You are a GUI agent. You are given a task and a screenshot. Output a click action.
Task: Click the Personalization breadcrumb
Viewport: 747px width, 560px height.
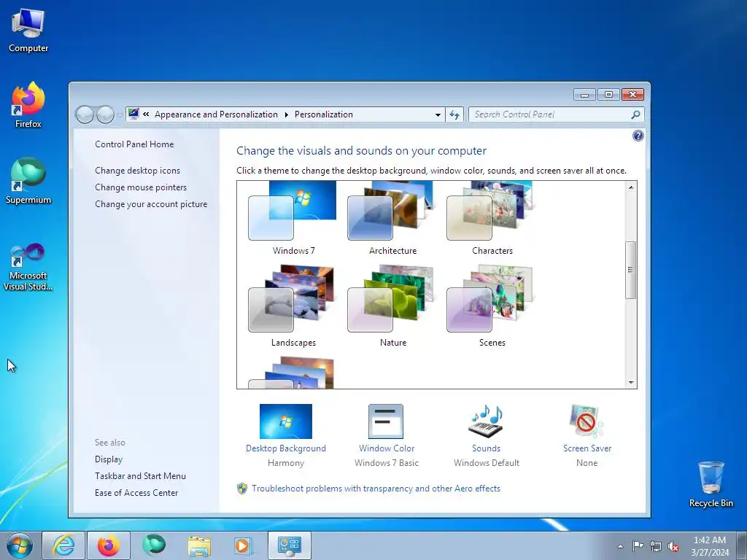[x=323, y=114]
